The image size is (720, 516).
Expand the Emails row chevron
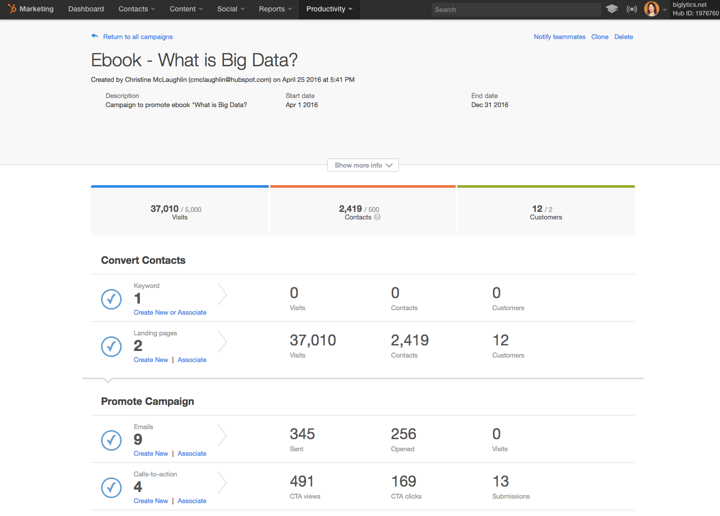222,435
